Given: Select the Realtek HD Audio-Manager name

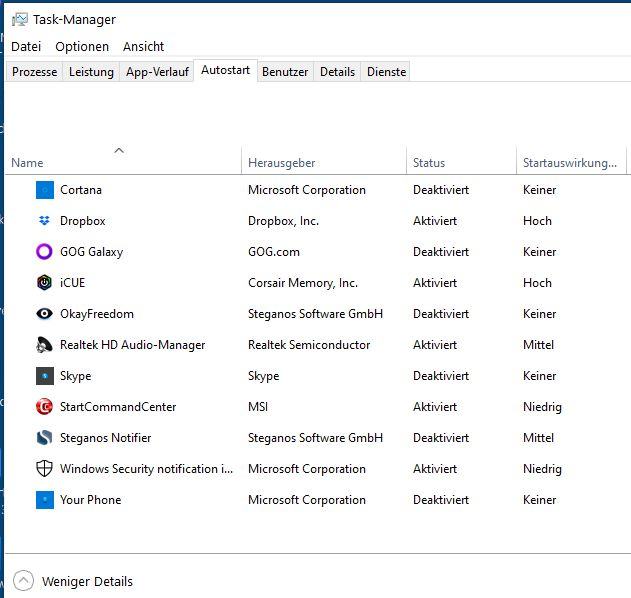Looking at the screenshot, I should point(132,345).
